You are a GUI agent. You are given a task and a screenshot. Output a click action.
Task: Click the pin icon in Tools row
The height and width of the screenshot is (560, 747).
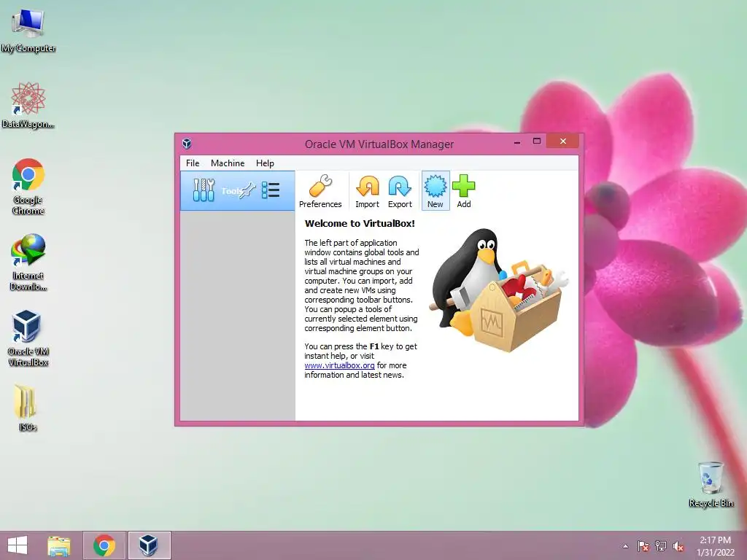pos(247,190)
